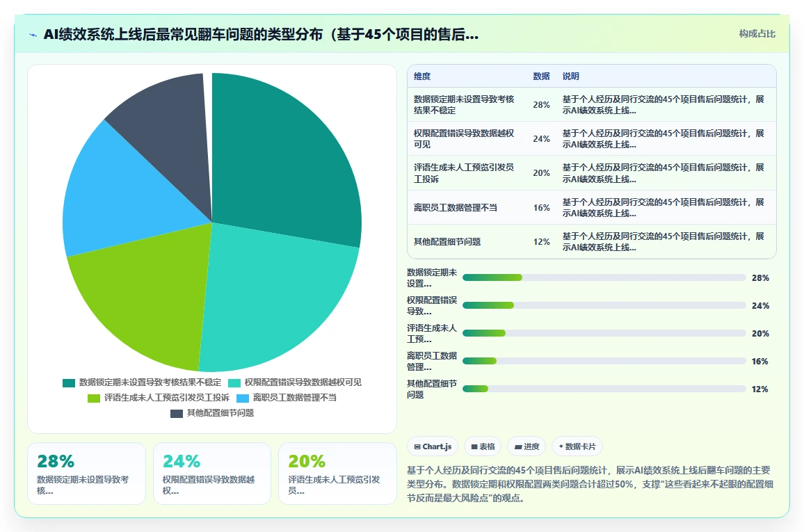This screenshot has height=532, width=804.
Task: Select the 进度 tag chip
Action: pos(526,446)
